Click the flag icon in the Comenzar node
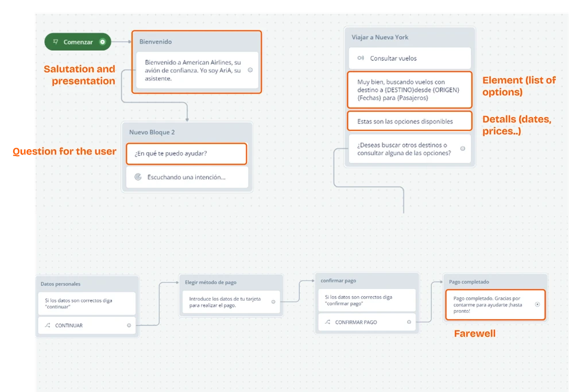Screen dimensions: 588x392 pos(56,42)
